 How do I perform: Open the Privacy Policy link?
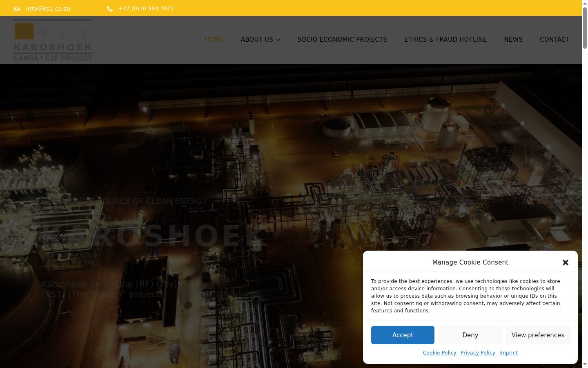coord(478,353)
